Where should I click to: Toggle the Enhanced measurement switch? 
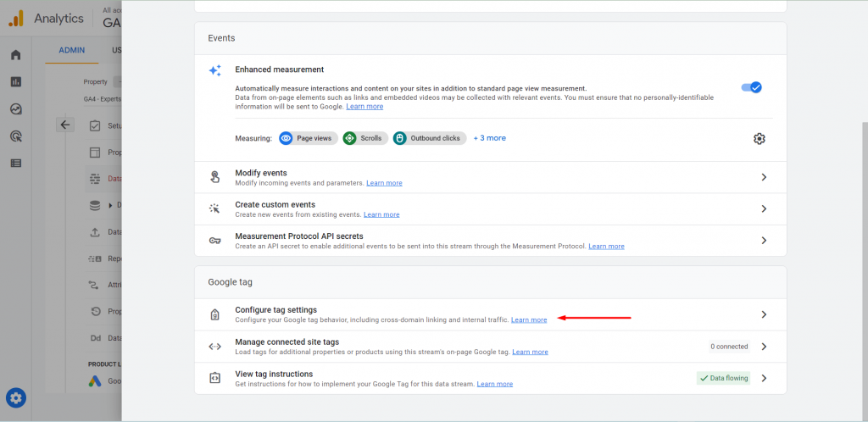(752, 87)
